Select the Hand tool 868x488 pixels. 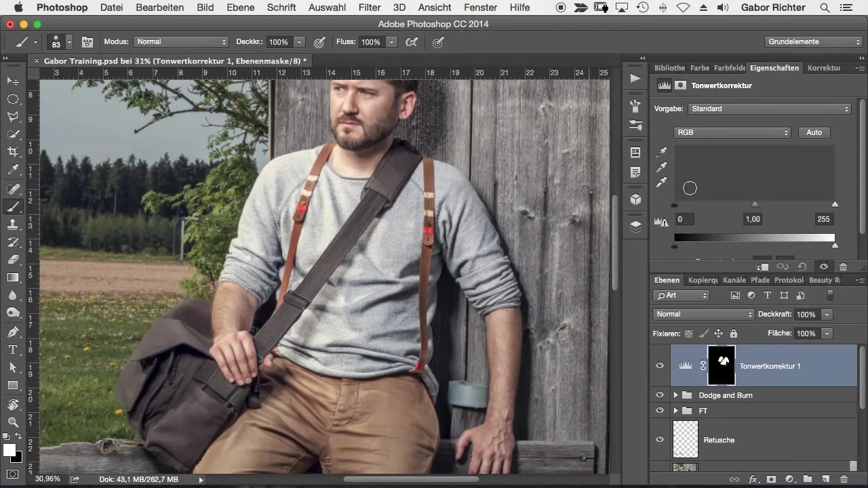tap(13, 405)
